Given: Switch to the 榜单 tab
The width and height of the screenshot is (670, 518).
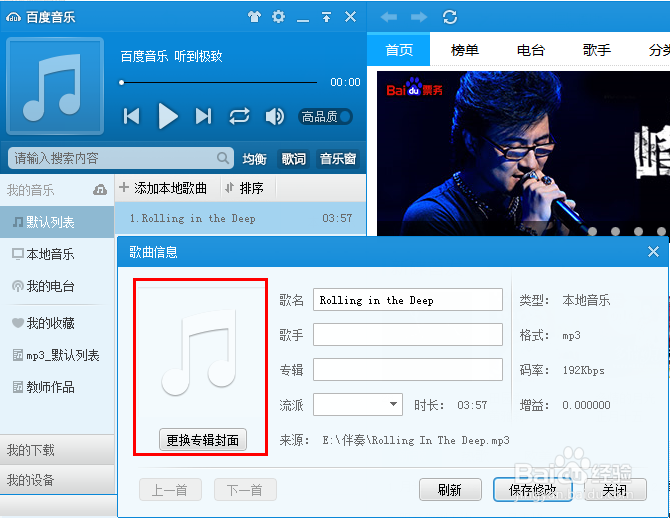Looking at the screenshot, I should pos(464,50).
